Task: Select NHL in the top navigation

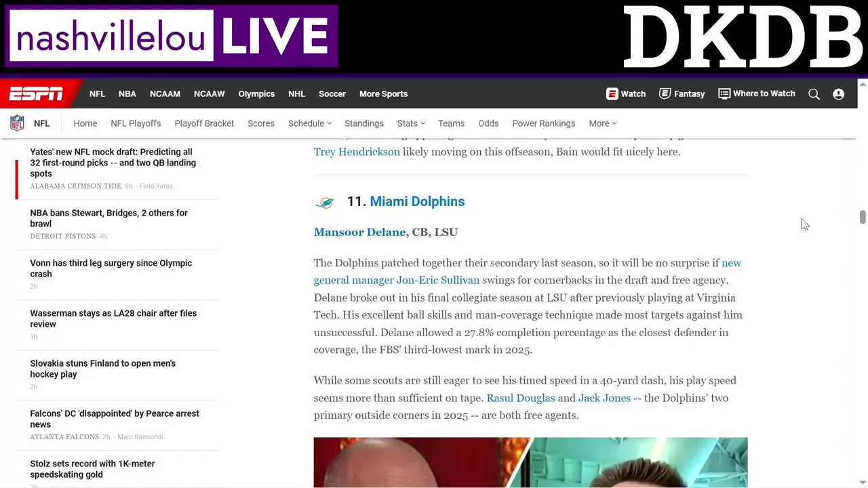Action: coord(296,94)
